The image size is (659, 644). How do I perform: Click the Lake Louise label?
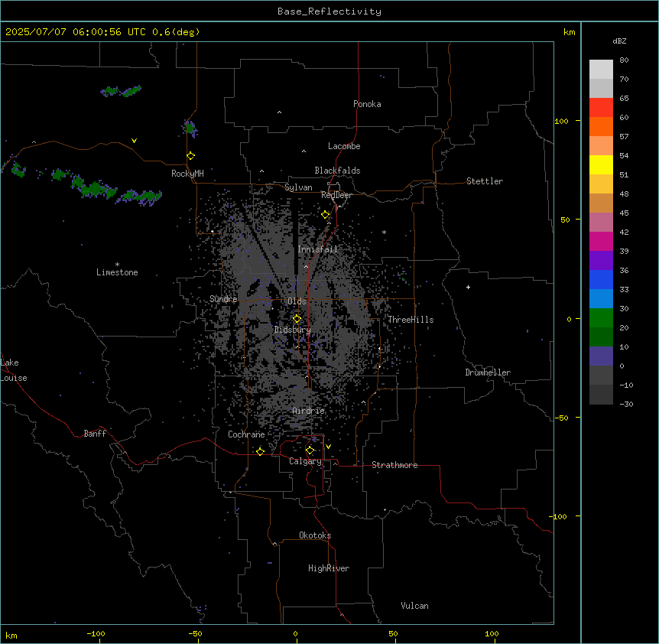click(14, 370)
